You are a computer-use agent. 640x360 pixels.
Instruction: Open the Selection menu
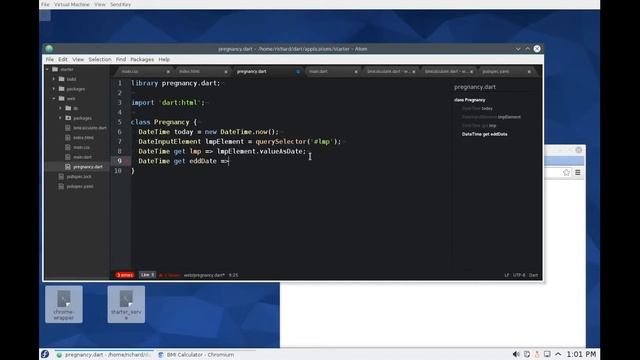click(x=100, y=60)
